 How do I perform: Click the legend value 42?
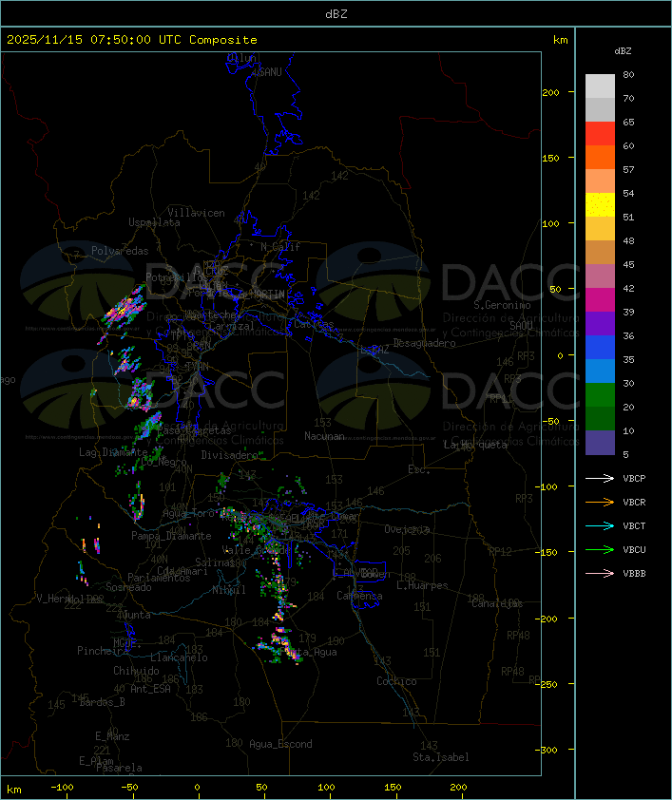628,288
